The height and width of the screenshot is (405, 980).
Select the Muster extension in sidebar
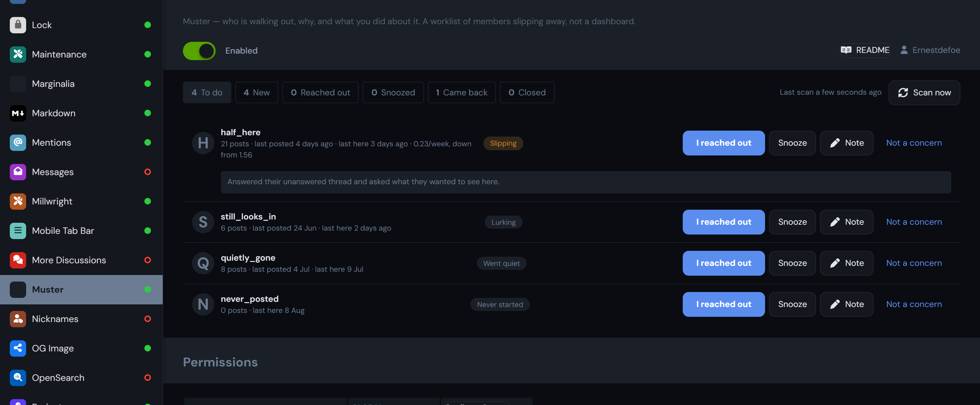tap(81, 290)
